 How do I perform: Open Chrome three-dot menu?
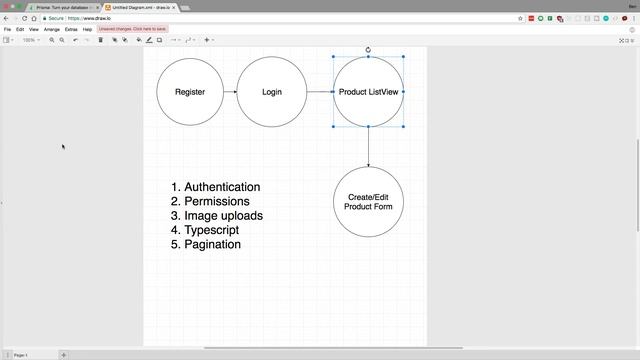pyautogui.click(x=634, y=18)
